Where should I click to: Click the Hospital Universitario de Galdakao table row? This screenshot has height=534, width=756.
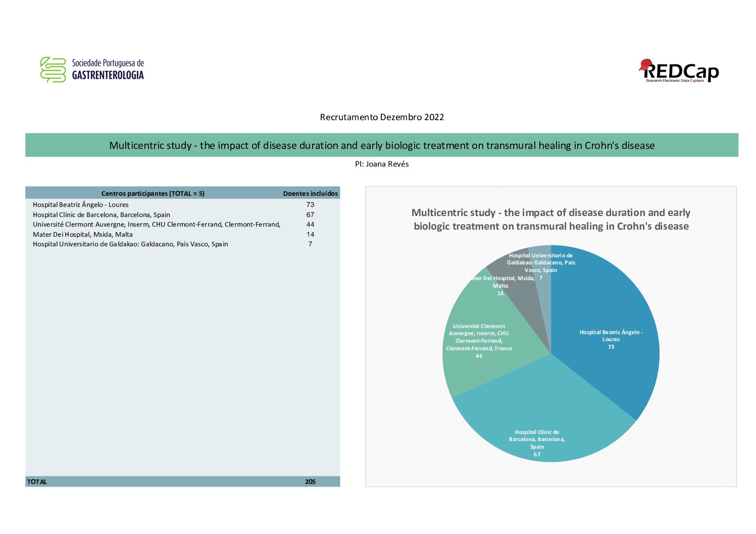pos(183,244)
